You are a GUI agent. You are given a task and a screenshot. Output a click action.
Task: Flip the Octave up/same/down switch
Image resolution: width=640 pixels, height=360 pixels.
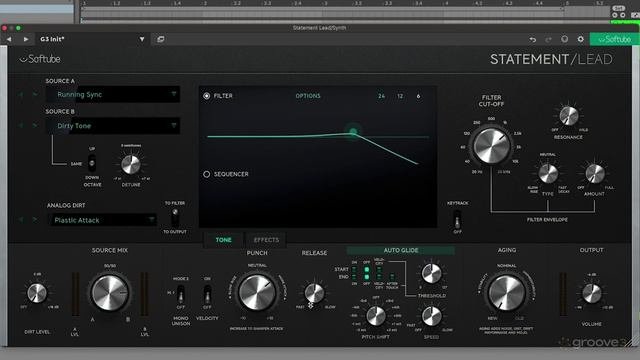[92, 163]
